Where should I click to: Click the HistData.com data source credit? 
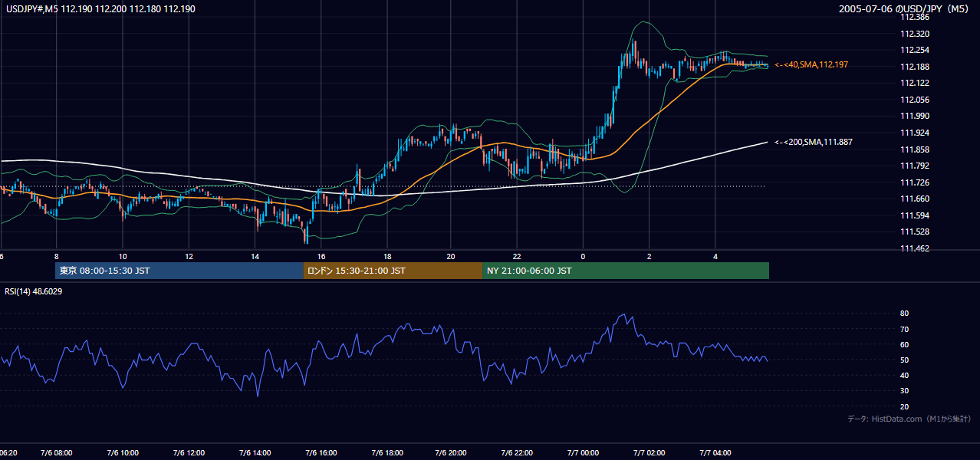tap(909, 419)
